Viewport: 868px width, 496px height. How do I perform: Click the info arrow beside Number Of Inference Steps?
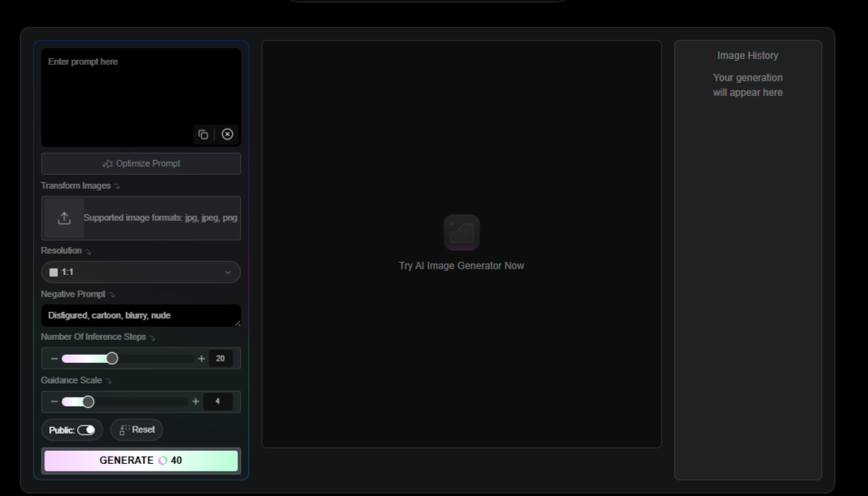(152, 338)
